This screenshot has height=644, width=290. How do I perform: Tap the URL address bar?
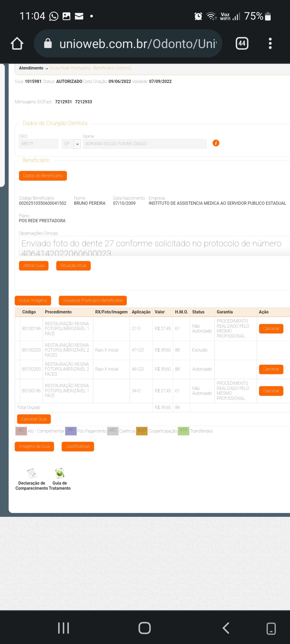[128, 43]
